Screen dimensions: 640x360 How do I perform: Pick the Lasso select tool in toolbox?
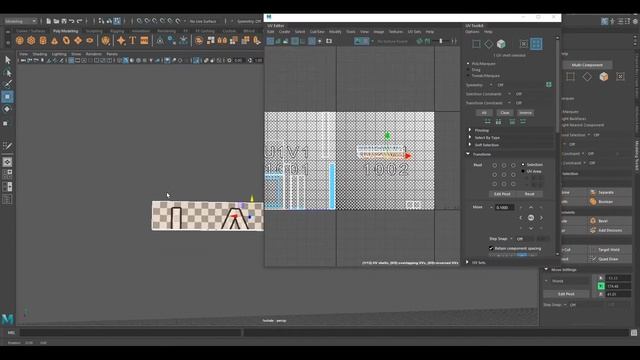point(7,73)
